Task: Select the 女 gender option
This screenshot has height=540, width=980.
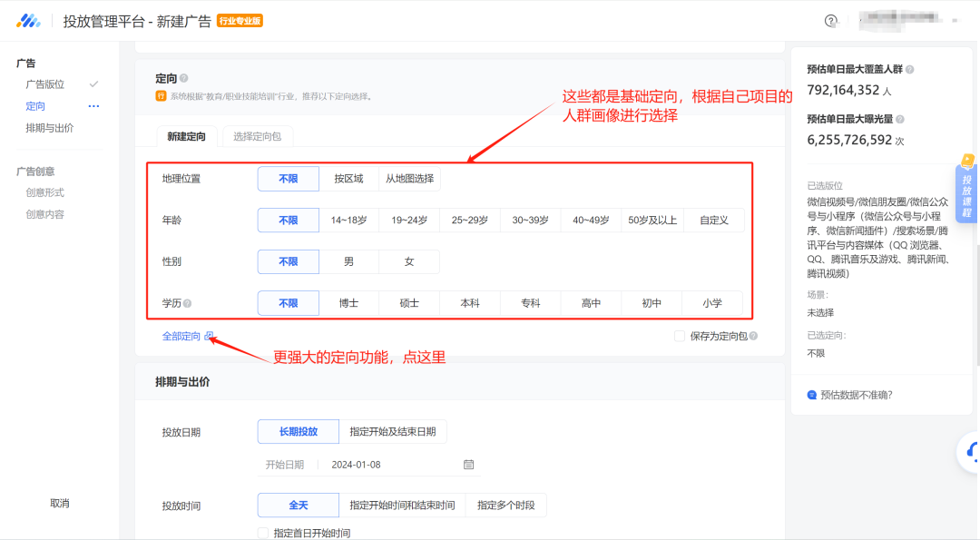Action: click(x=409, y=261)
